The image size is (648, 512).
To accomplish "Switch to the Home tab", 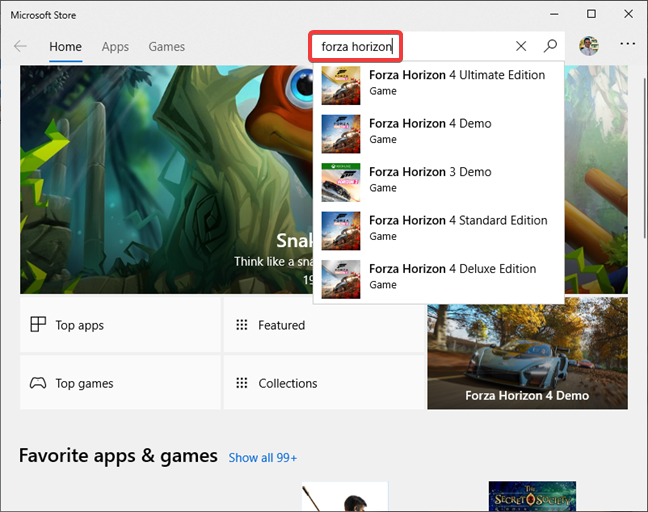I will (x=65, y=47).
